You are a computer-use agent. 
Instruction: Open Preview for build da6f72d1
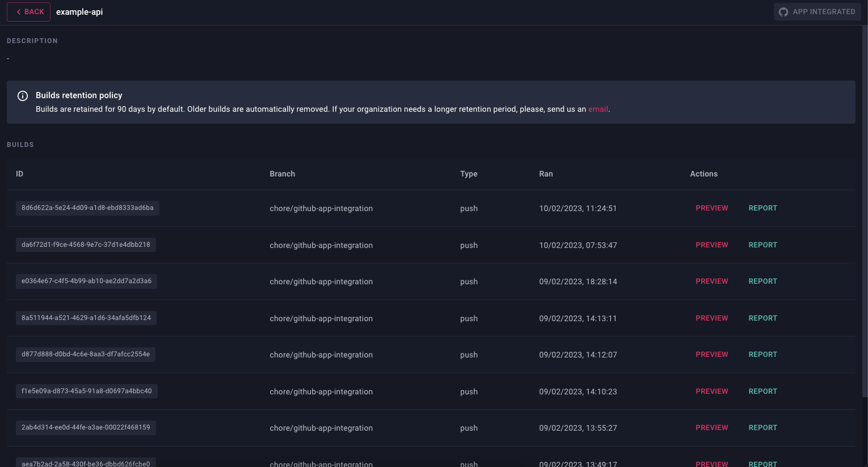(x=711, y=245)
